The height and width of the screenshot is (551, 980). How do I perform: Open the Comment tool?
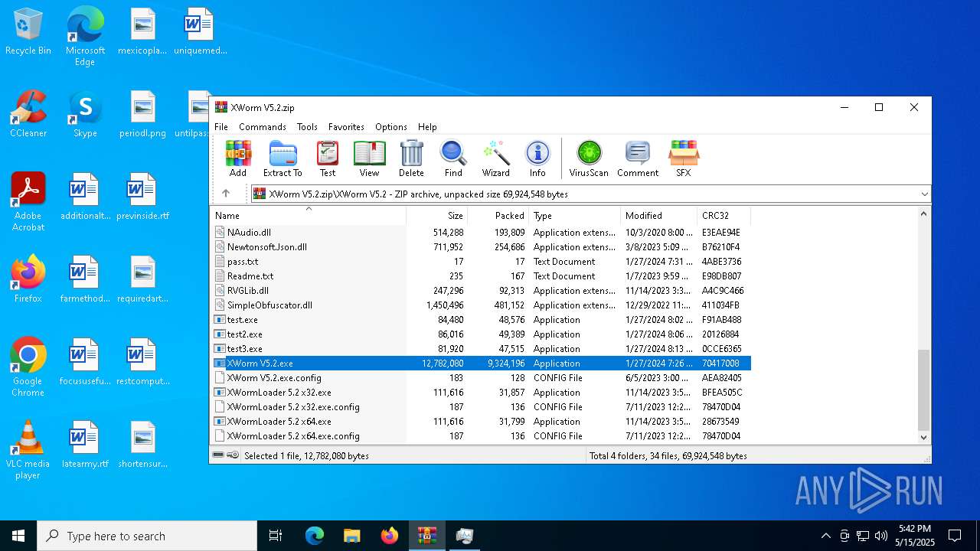coord(638,158)
